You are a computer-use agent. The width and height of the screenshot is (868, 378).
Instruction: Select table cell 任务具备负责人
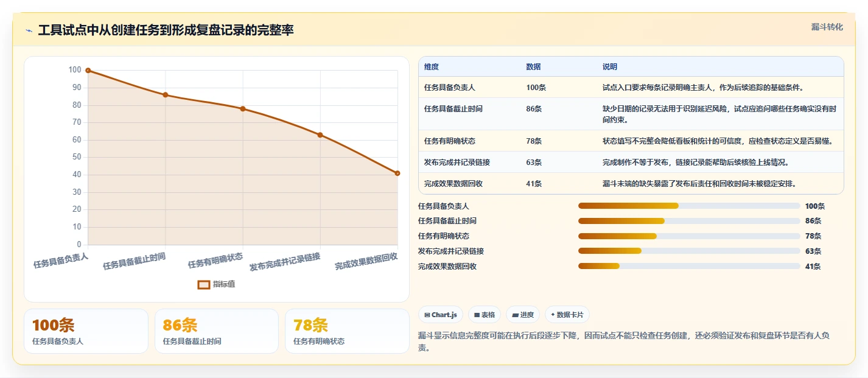point(450,88)
